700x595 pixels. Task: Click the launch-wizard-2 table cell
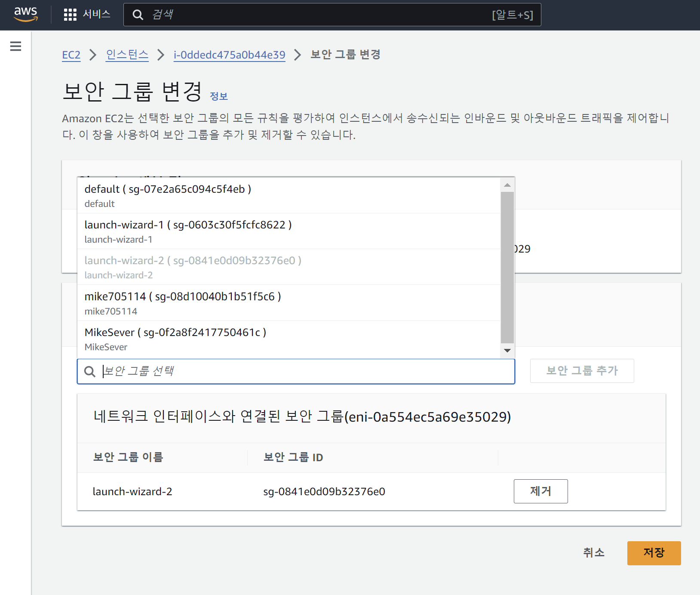(x=132, y=492)
